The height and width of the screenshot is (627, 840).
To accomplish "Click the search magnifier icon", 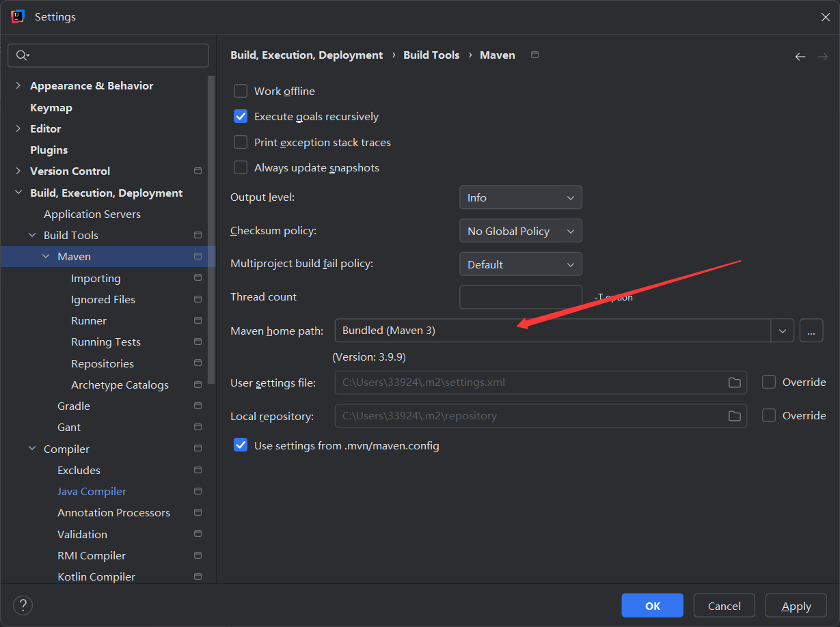I will pos(22,55).
